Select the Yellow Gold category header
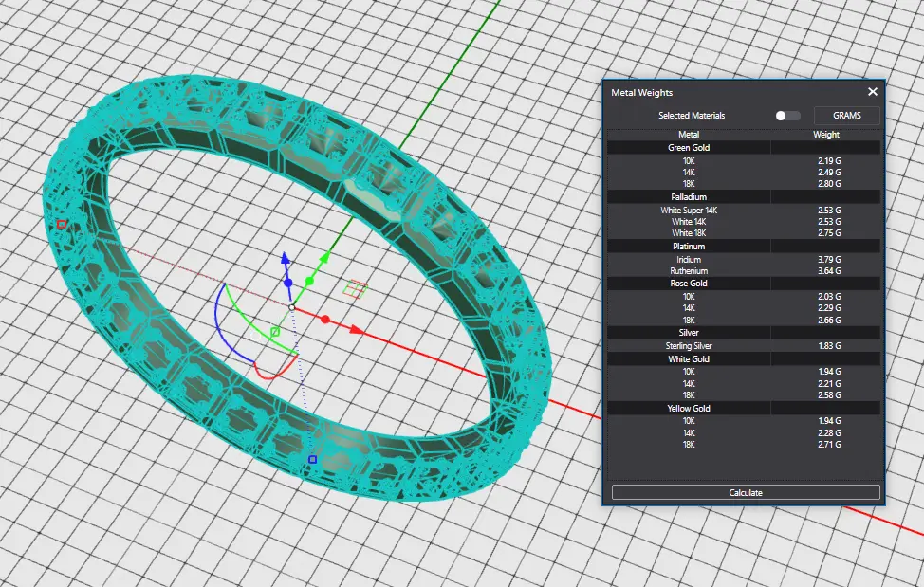 689,409
